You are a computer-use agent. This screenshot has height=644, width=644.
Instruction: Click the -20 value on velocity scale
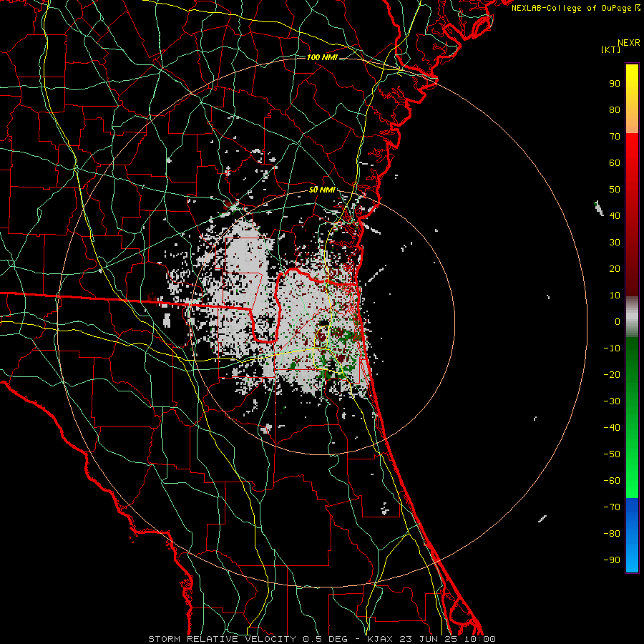tap(612, 375)
